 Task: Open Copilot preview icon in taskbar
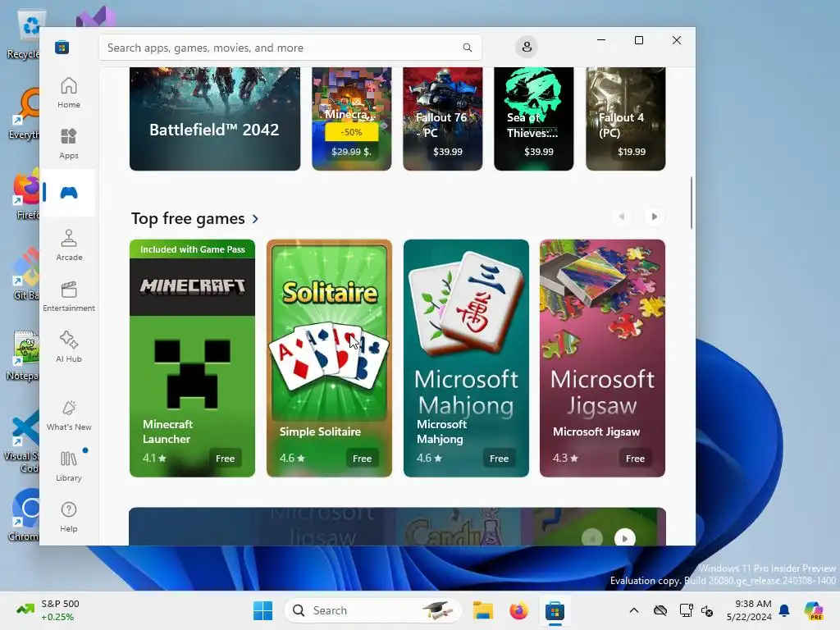coord(813,610)
